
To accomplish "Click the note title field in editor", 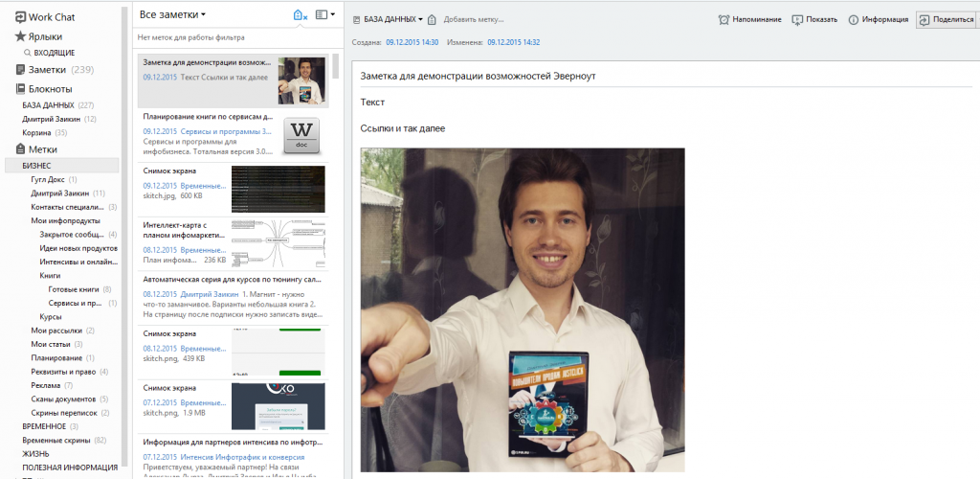I will click(x=666, y=77).
